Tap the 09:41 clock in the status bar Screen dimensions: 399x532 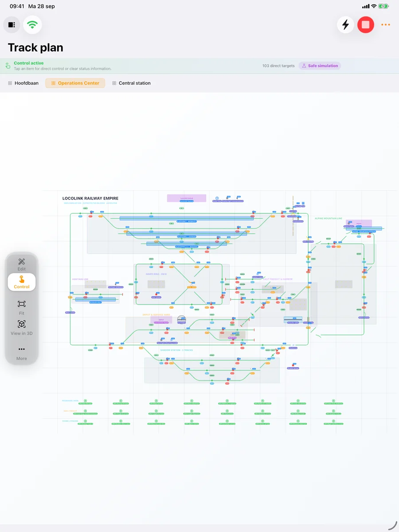coord(17,6)
